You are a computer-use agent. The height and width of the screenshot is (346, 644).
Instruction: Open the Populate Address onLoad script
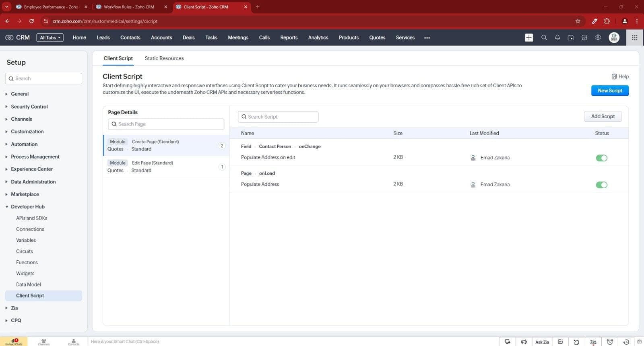260,184
